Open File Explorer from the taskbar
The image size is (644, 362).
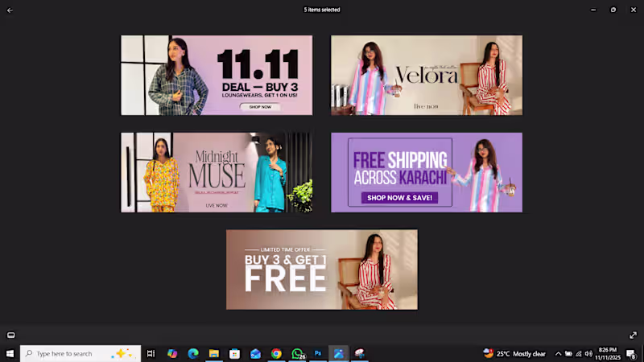214,353
